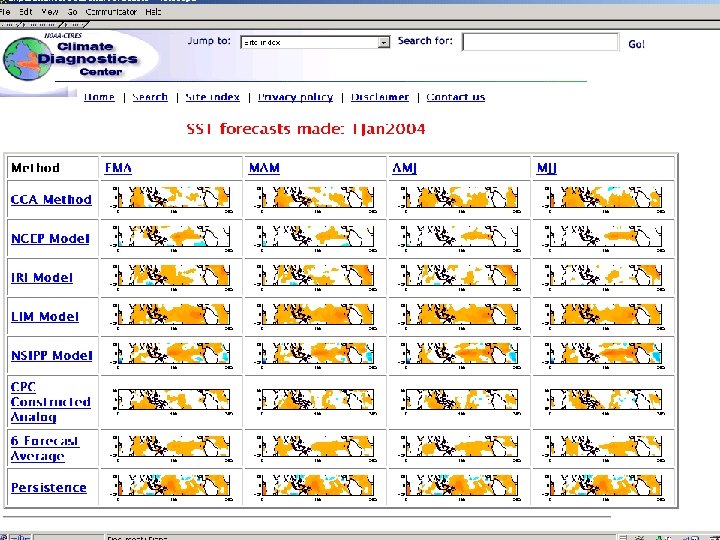720x540 pixels.
Task: Open the Help menu
Action: [153, 12]
